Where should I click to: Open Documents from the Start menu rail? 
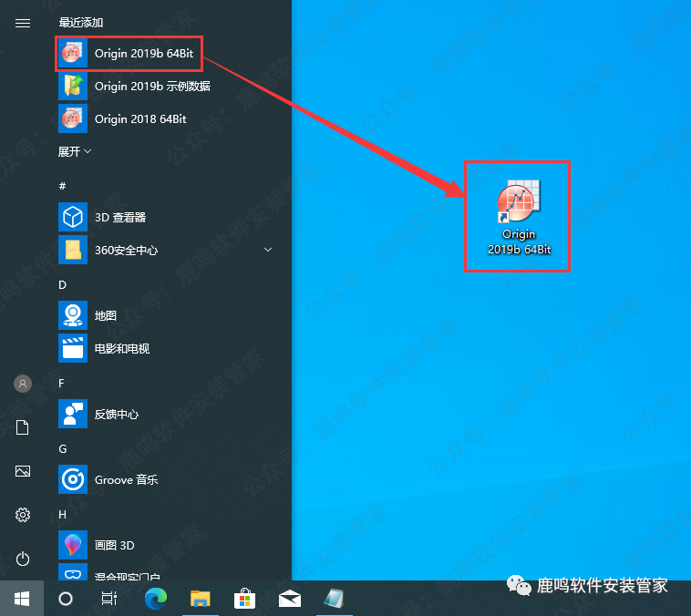[x=23, y=427]
